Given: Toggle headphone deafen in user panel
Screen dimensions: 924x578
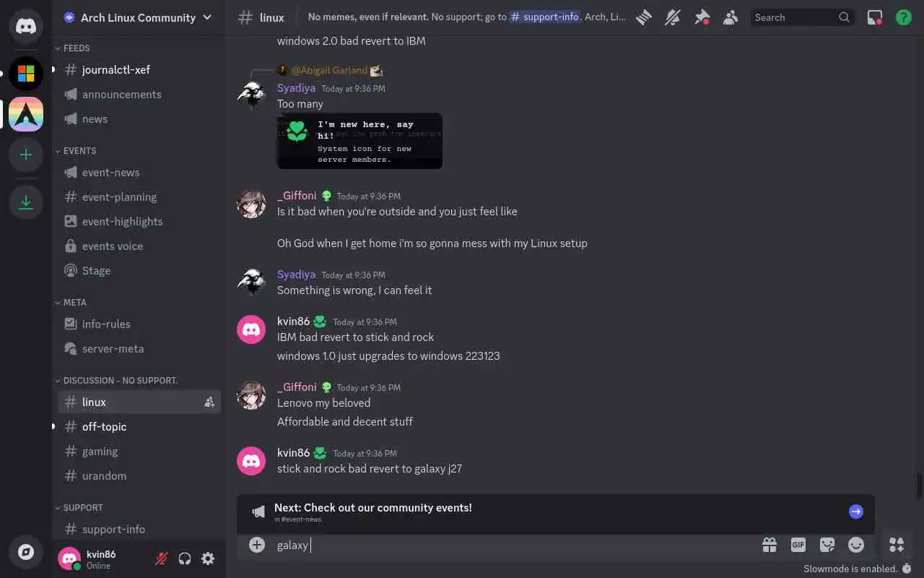Looking at the screenshot, I should pyautogui.click(x=185, y=558).
